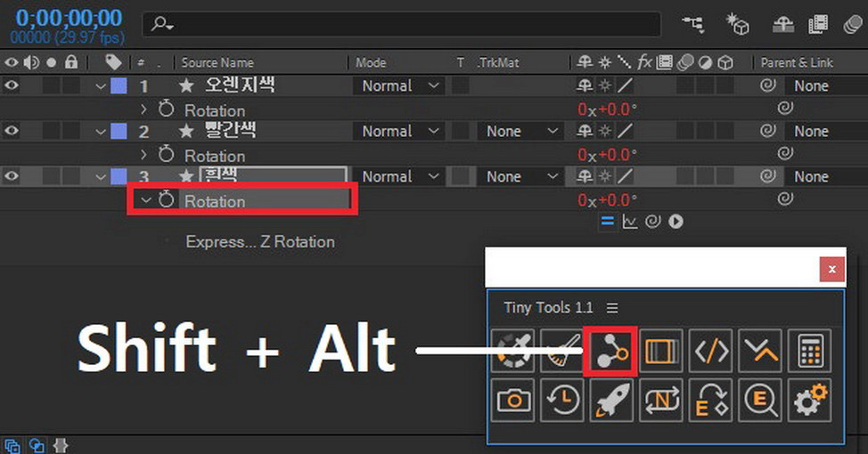
Task: Open the Mode dropdown for layer 3
Action: coord(399,176)
